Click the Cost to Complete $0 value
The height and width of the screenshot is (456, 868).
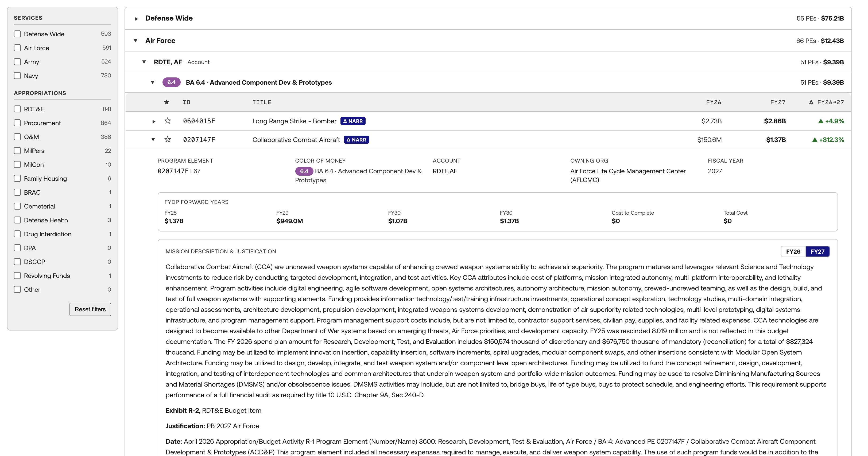(616, 221)
